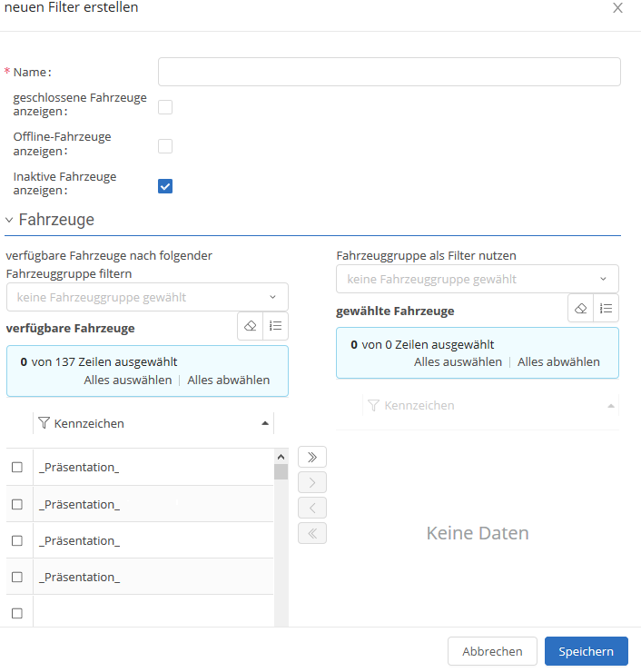This screenshot has height=672, width=641.
Task: Click into the Name input field
Action: pyautogui.click(x=389, y=72)
